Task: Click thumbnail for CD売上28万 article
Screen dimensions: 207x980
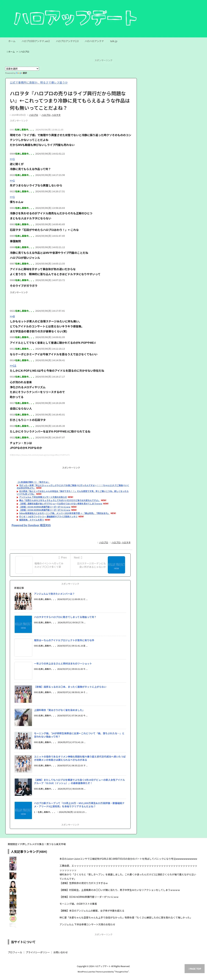Action: point(23,810)
